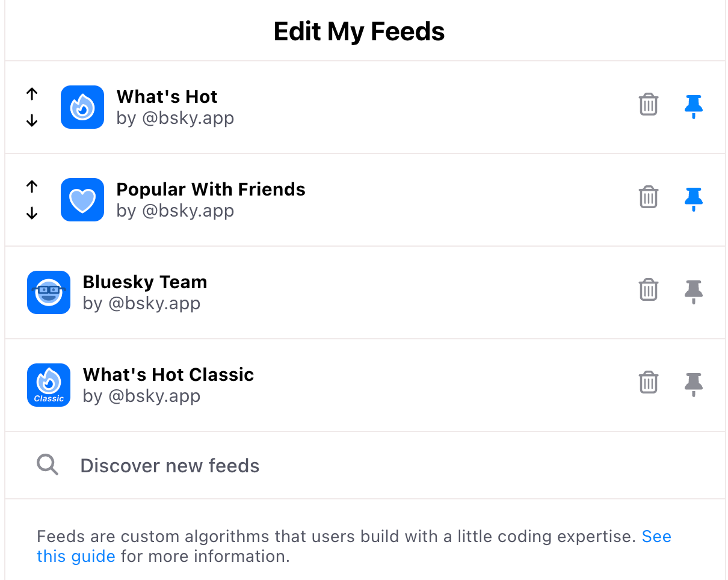Open What's Hot flame avatar
This screenshot has height=580, width=728.
pos(82,107)
